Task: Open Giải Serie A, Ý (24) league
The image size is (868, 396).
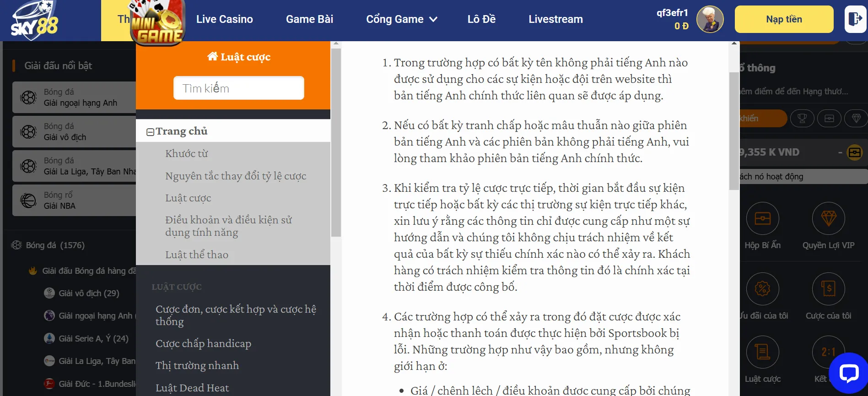Action: pyautogui.click(x=93, y=338)
